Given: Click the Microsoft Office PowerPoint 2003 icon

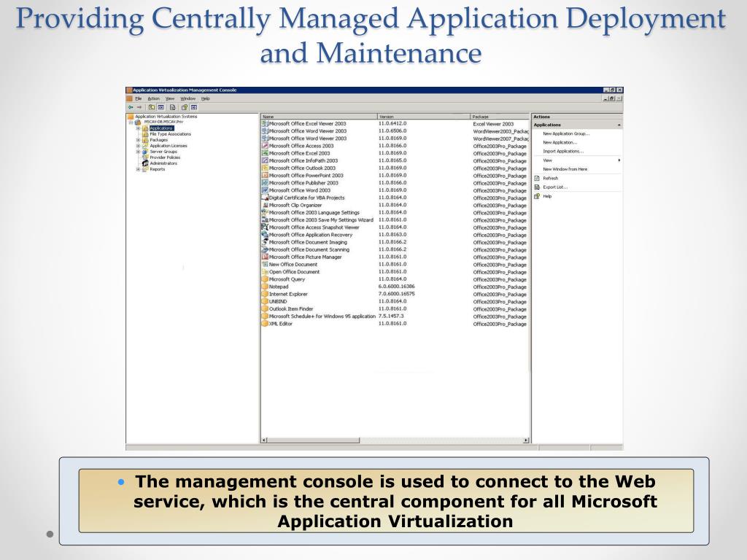Looking at the screenshot, I should pyautogui.click(x=265, y=175).
